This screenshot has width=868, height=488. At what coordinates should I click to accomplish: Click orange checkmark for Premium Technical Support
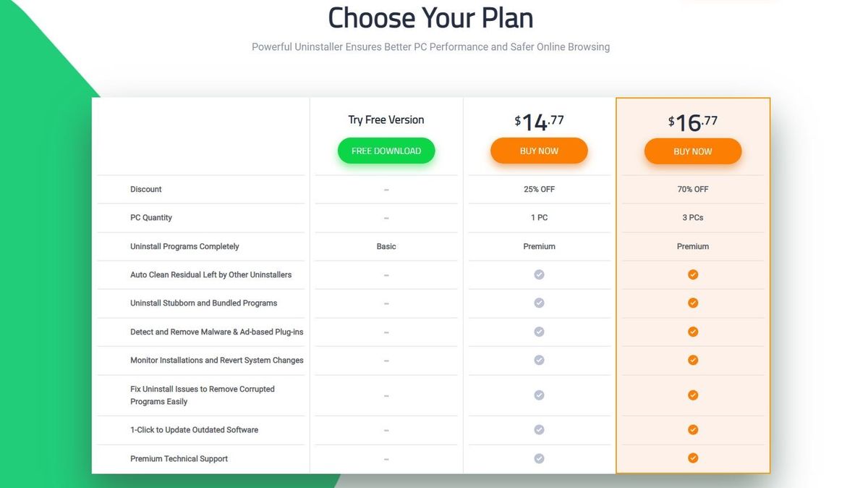[x=693, y=458]
